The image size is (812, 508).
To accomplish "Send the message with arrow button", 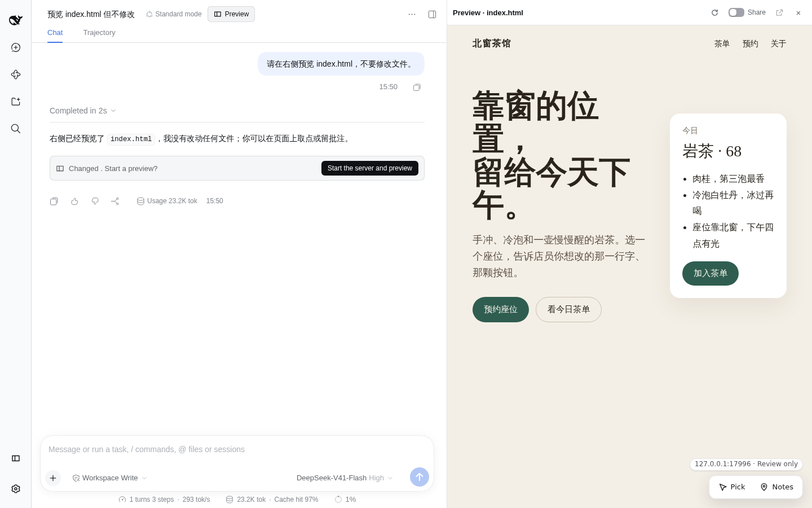I will [420, 477].
